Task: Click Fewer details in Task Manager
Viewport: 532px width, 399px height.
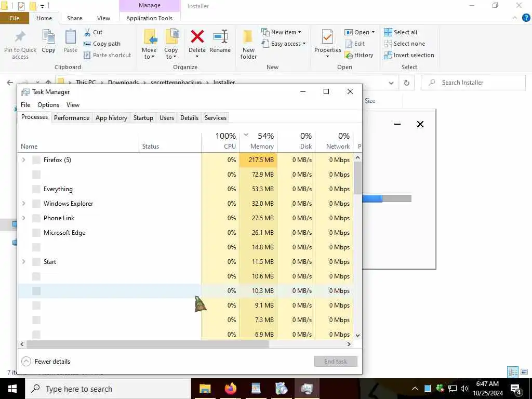Action: point(46,362)
